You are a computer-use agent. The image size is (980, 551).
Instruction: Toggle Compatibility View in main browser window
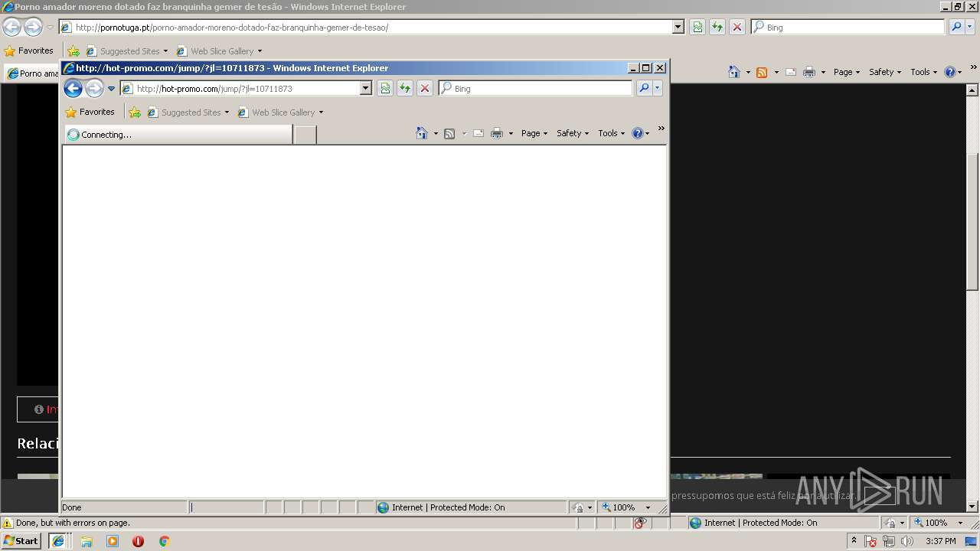point(697,28)
